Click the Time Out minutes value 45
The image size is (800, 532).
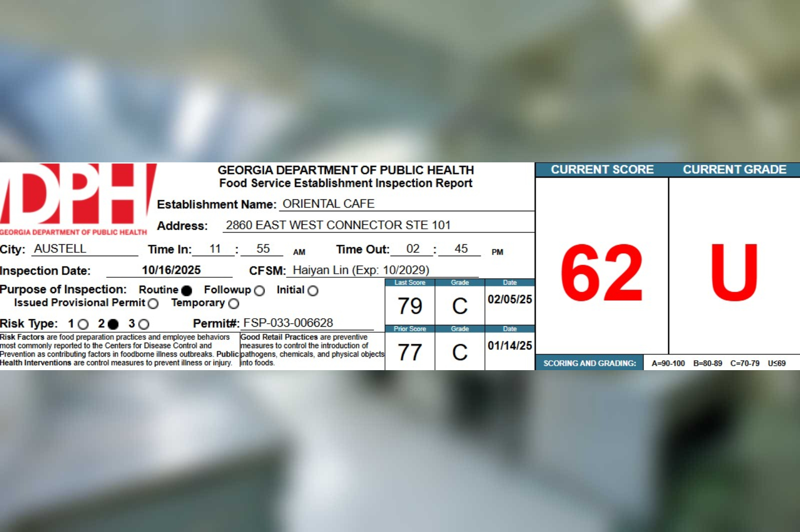tap(461, 249)
